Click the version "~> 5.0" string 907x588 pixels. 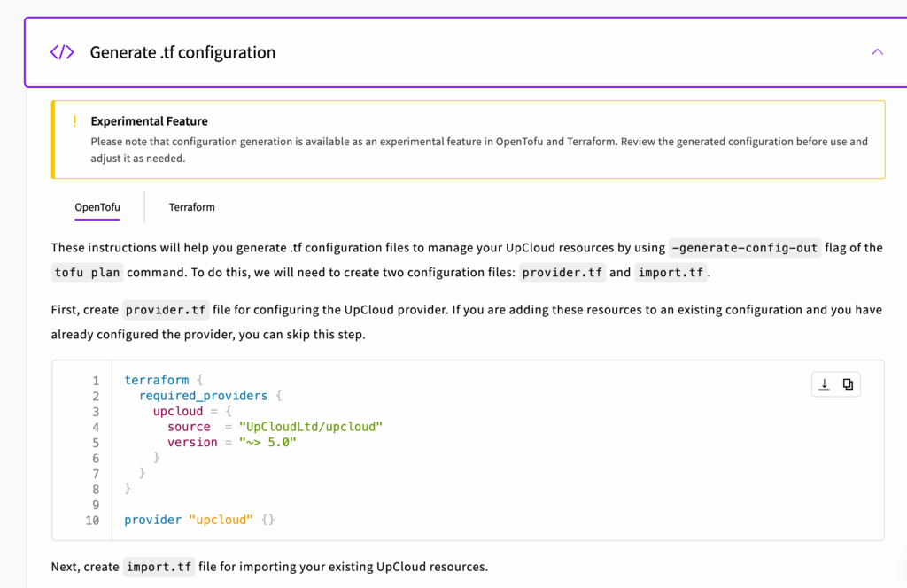267,442
